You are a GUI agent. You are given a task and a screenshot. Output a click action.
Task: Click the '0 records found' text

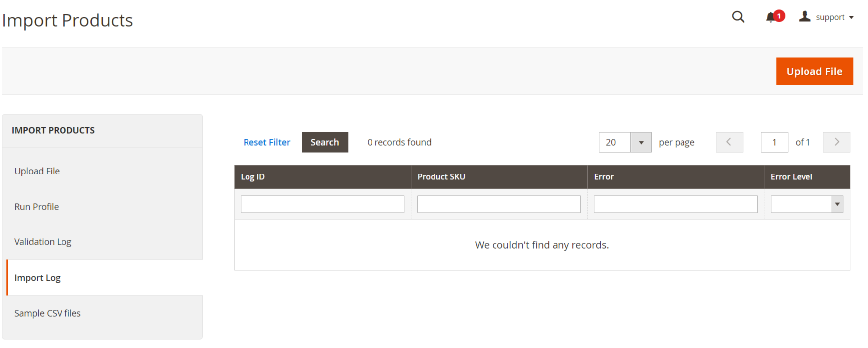(x=399, y=142)
